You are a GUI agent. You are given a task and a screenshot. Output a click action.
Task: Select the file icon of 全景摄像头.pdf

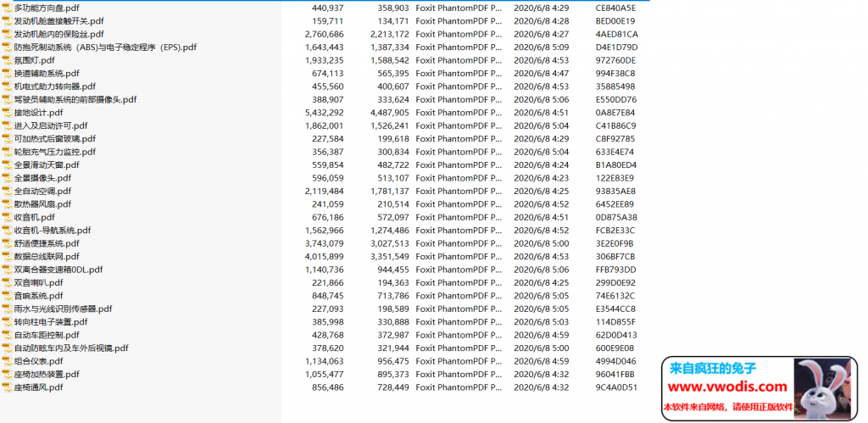7,178
